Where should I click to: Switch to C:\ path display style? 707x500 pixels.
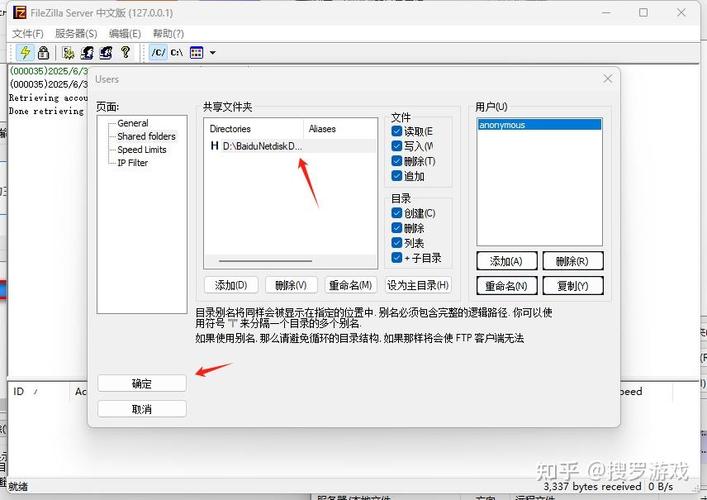177,53
